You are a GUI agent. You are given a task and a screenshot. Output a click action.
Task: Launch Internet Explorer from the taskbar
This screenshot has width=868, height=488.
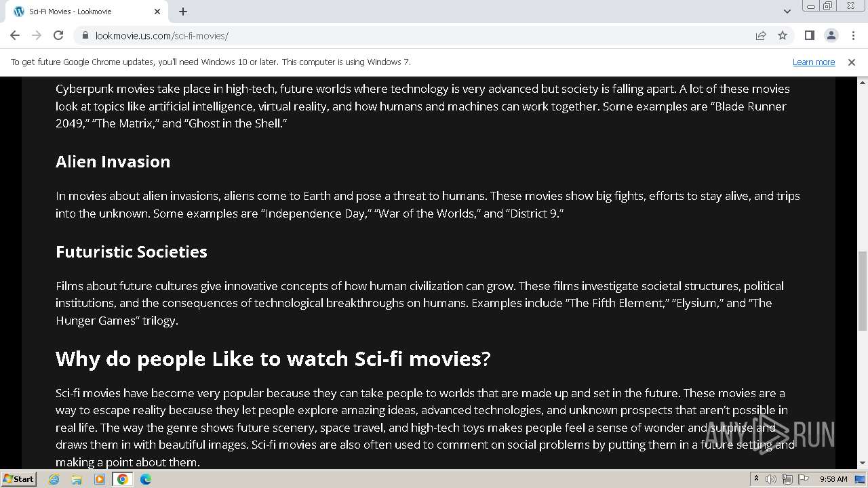pos(54,479)
